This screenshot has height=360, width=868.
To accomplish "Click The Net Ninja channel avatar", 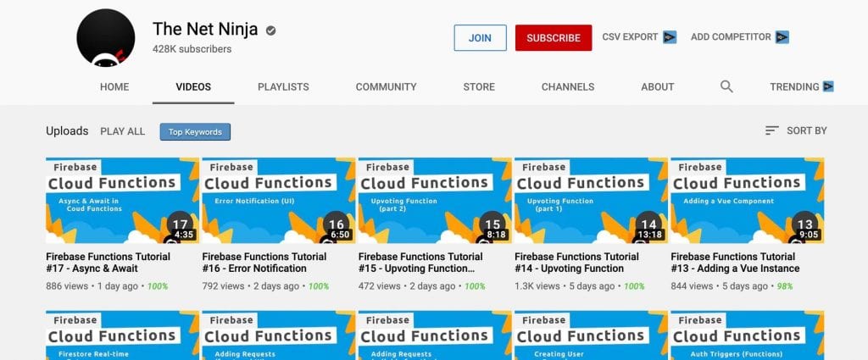I will [106, 37].
